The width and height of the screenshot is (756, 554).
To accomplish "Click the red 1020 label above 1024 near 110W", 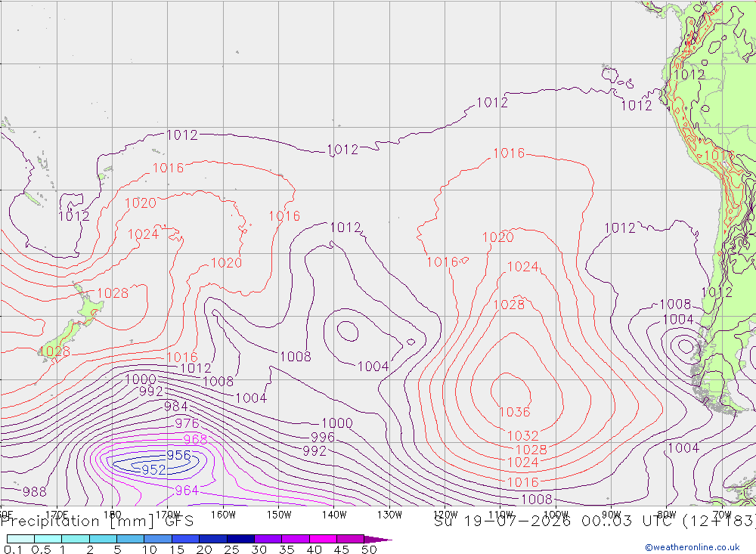I will (x=498, y=237).
